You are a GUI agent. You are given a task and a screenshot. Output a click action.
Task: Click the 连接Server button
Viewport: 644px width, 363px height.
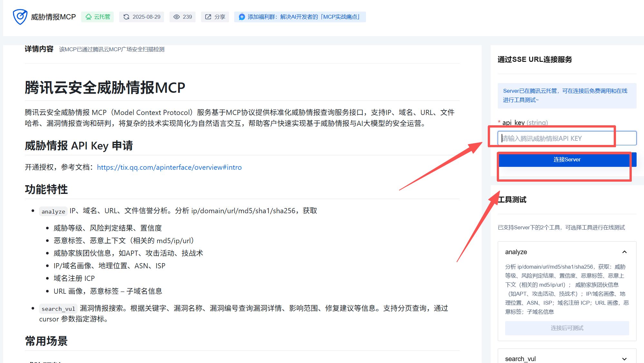pos(567,159)
